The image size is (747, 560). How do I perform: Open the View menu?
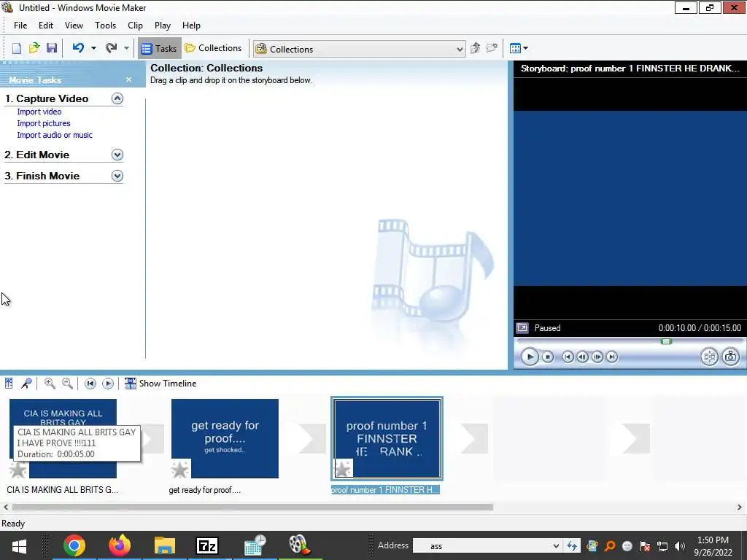pyautogui.click(x=74, y=26)
